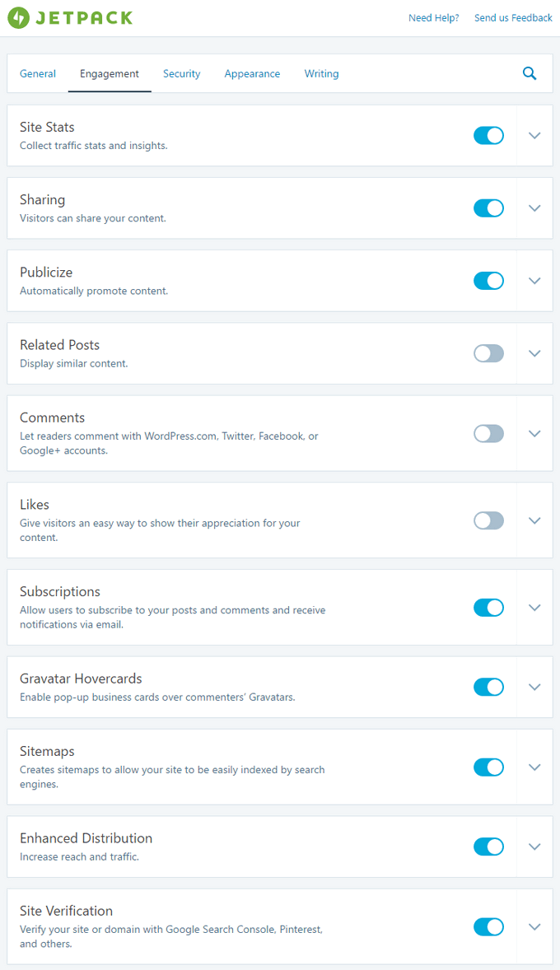This screenshot has height=970, width=560.
Task: Click the Jetpack logo icon
Action: pos(18,18)
